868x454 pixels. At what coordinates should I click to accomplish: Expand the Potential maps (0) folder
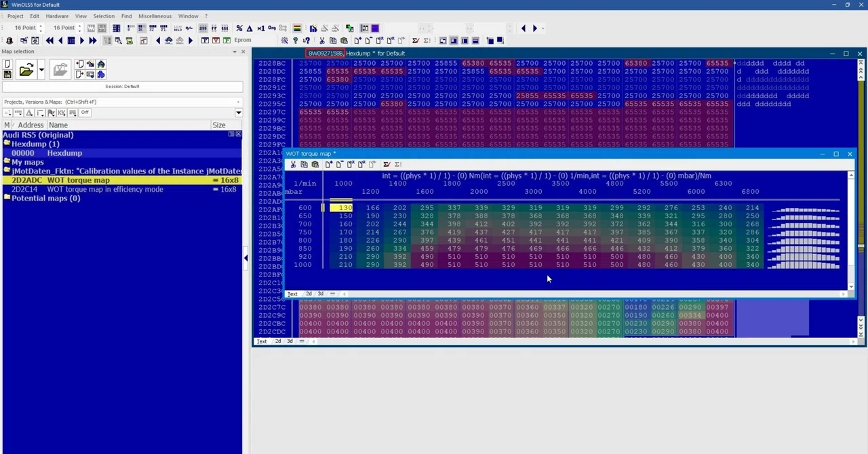click(x=7, y=198)
